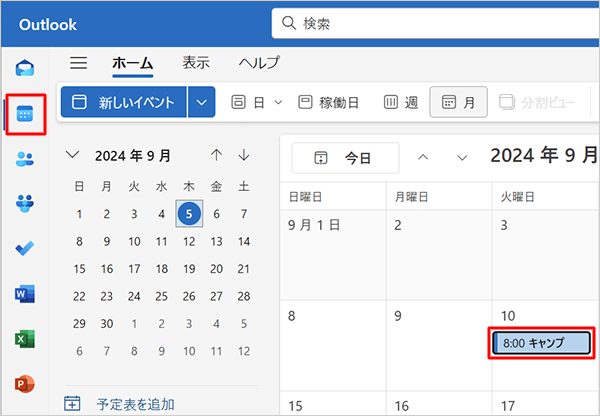Open the Mail app icon in sidebar
Viewport: 600px width, 416px height.
[x=25, y=68]
